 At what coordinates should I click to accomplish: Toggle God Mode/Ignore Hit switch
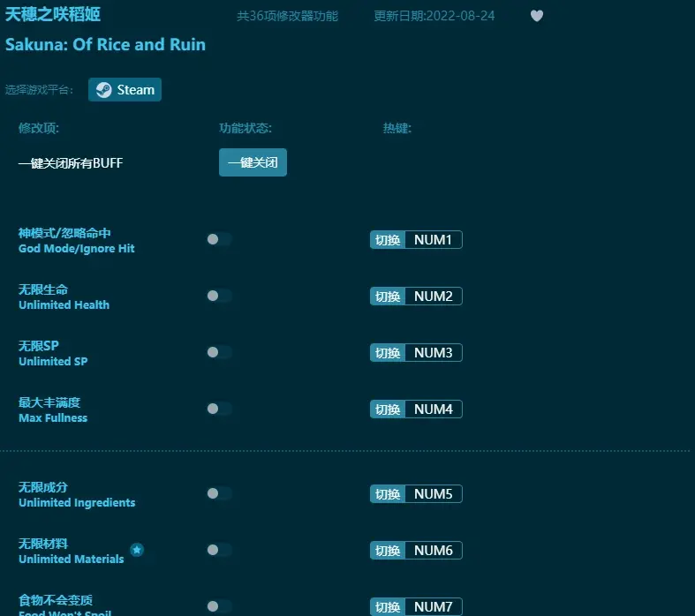pyautogui.click(x=219, y=239)
